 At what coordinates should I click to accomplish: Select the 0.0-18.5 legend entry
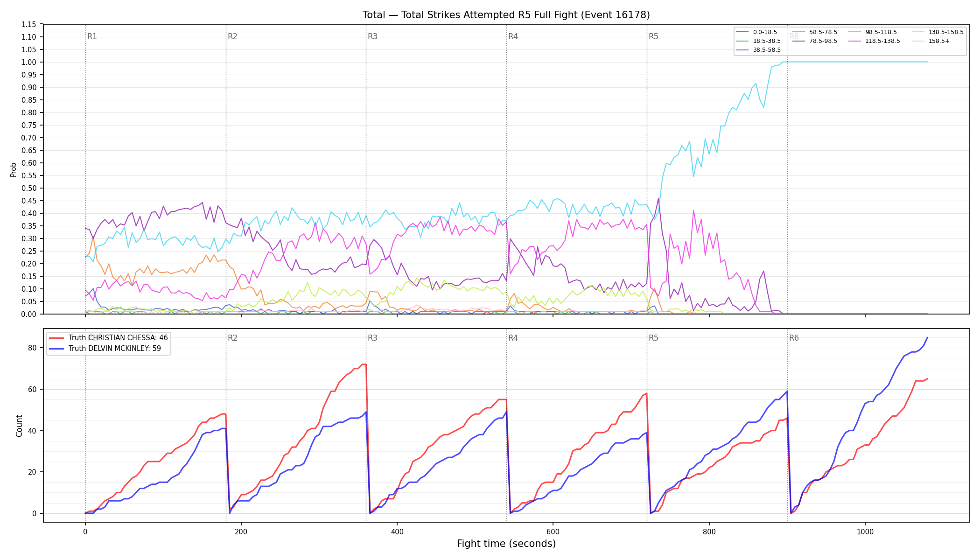[756, 32]
